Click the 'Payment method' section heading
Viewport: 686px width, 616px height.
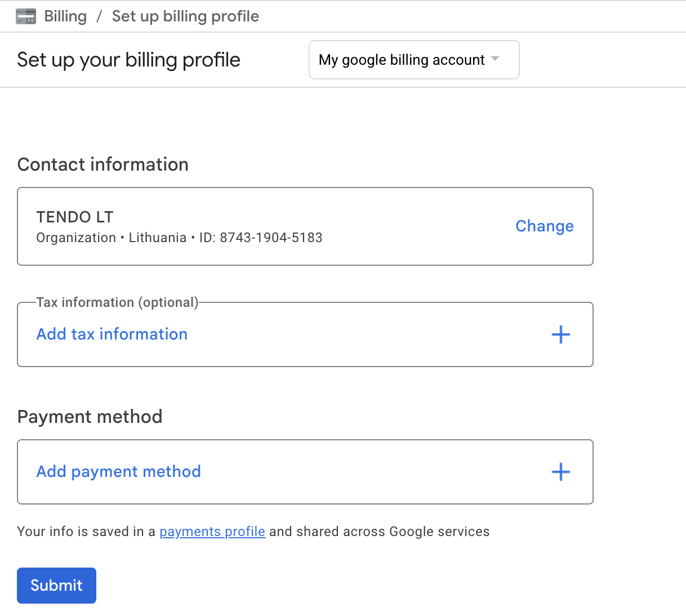[90, 417]
